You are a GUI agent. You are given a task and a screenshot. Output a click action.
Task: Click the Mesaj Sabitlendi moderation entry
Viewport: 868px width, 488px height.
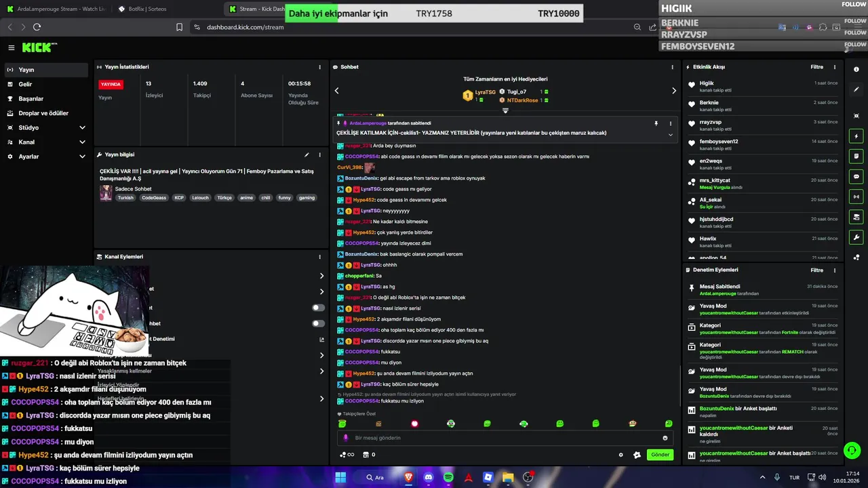pyautogui.click(x=762, y=290)
